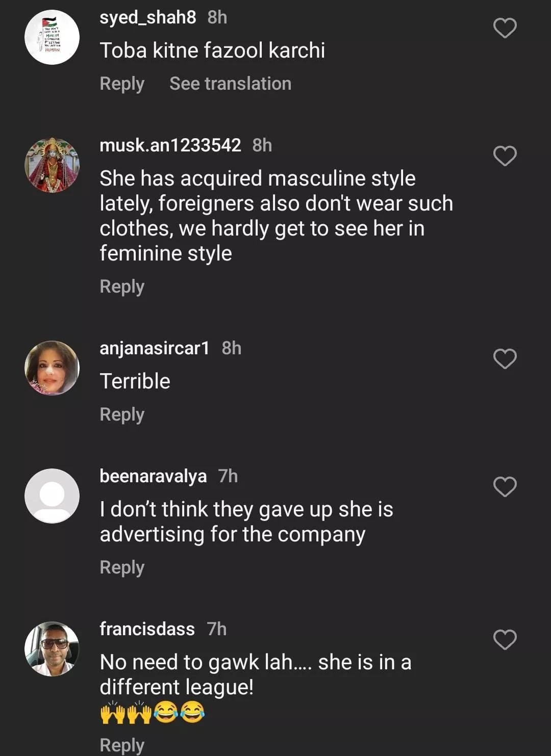This screenshot has height=756, width=551.
Task: Reply to anjanasircar1's "Terrible" comment
Action: pyautogui.click(x=122, y=414)
